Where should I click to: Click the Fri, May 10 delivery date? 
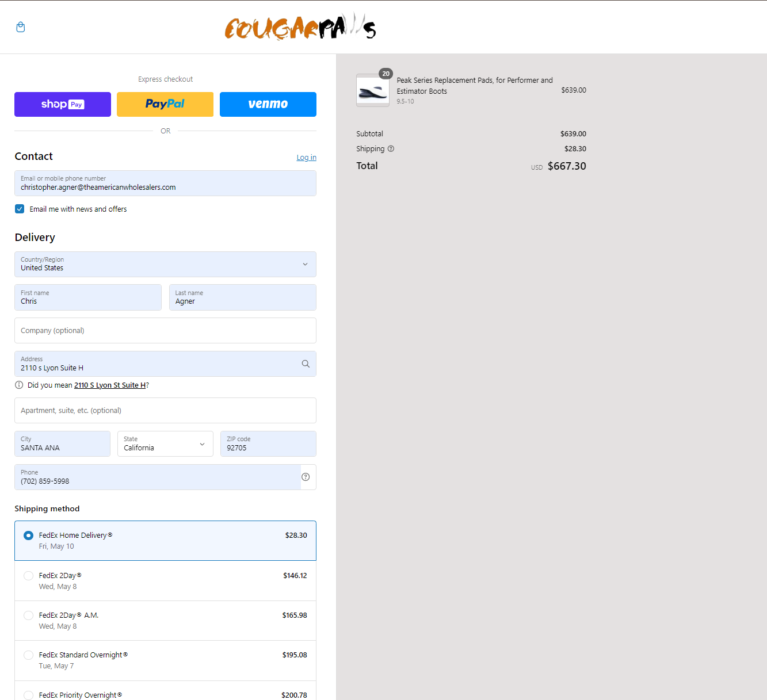[x=56, y=546]
